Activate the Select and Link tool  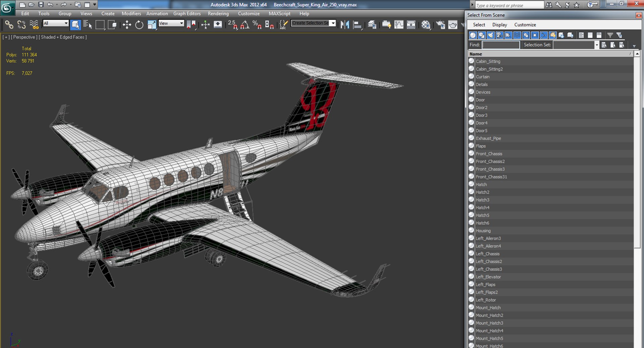point(9,24)
